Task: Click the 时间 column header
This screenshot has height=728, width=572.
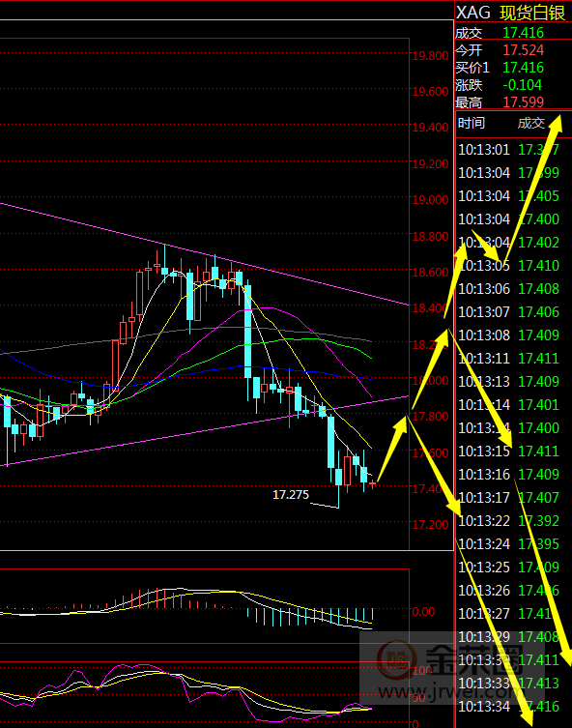Action: [x=472, y=123]
